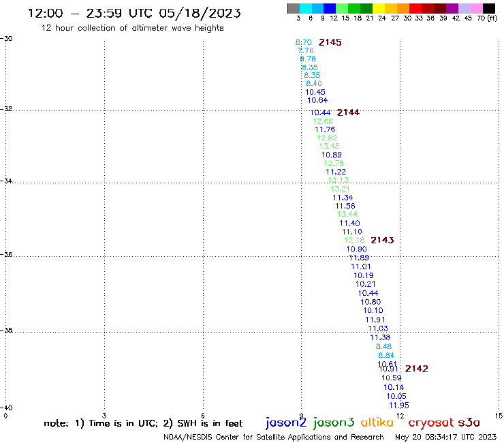Viewport: 504px width, 443px height.
Task: Click the wave height value 11.56
Action: pos(345,206)
